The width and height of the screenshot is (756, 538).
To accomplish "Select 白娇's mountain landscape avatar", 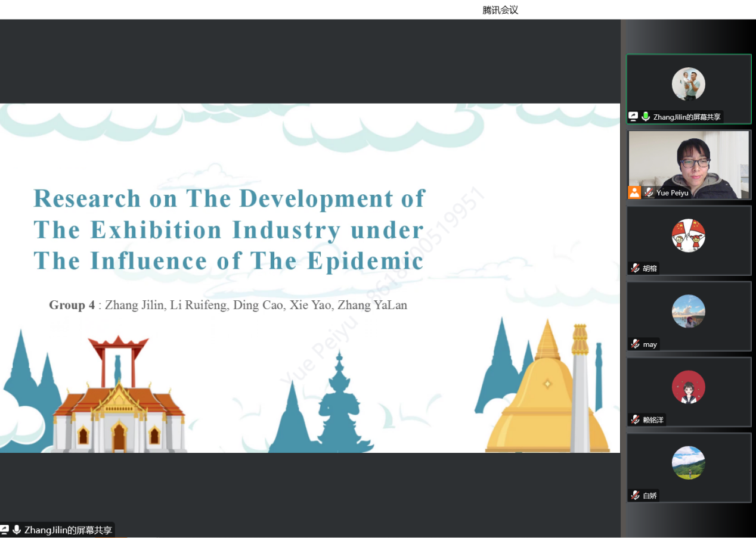I will coord(688,462).
